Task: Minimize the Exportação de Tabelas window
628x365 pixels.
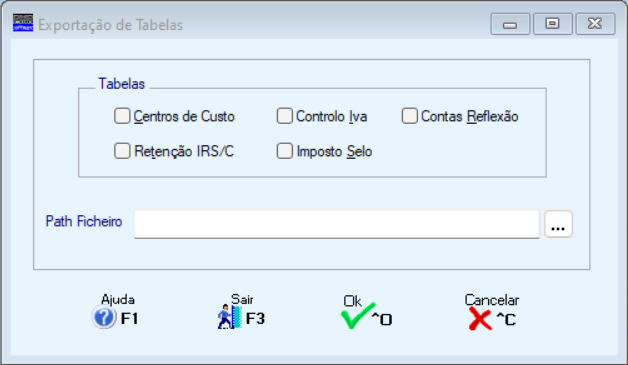Action: pyautogui.click(x=510, y=24)
